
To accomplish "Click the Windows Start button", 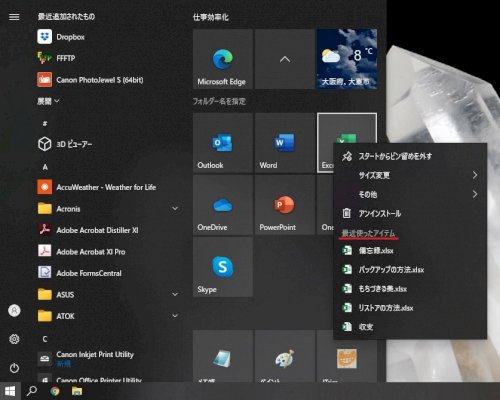I will tap(10, 391).
